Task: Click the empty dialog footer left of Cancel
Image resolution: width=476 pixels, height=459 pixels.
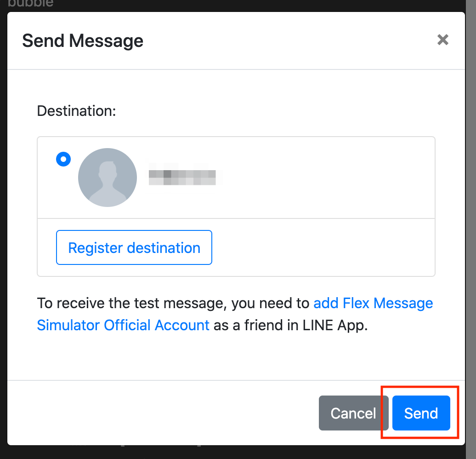Action: pyautogui.click(x=161, y=413)
